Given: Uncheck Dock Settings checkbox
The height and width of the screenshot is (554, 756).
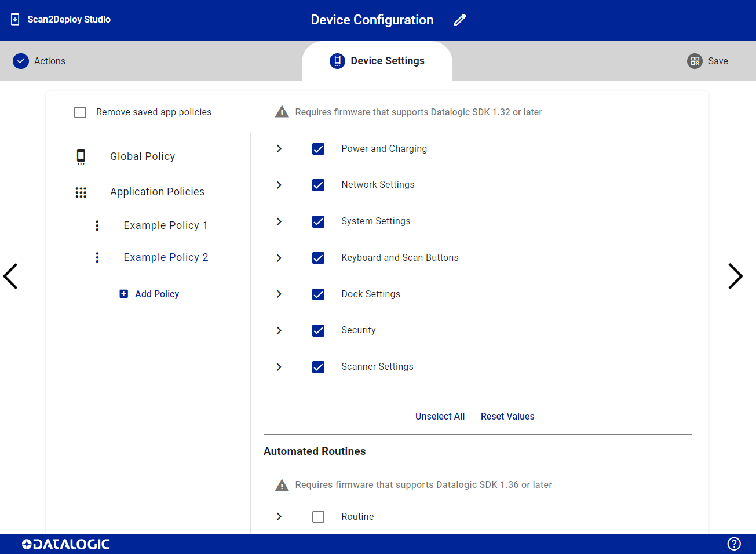Looking at the screenshot, I should [x=318, y=294].
